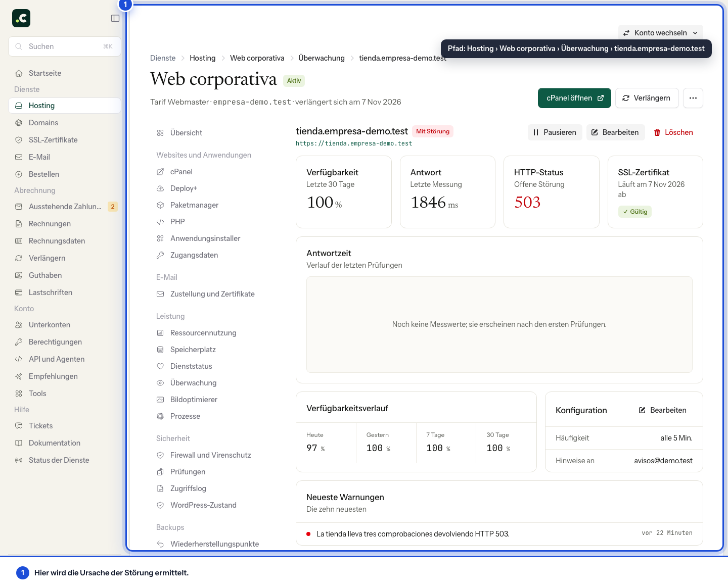Viewport: 728px width, 588px height.
Task: Click the green app logo
Action: pos(21,18)
